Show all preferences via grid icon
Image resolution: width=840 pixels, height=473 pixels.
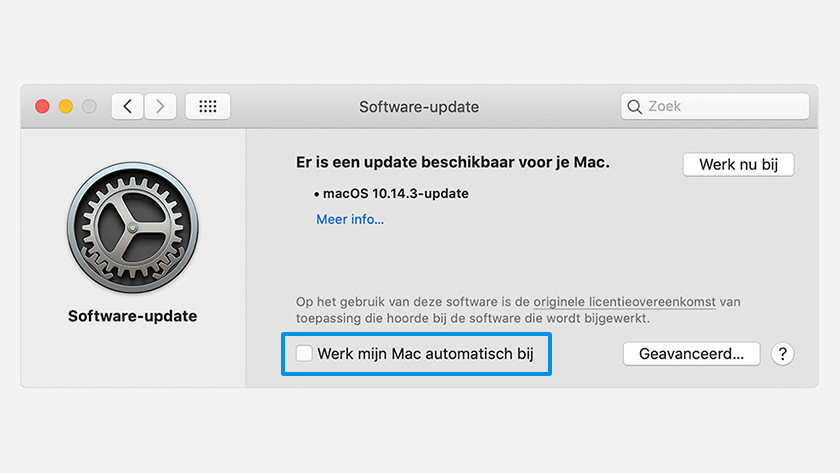[x=208, y=106]
